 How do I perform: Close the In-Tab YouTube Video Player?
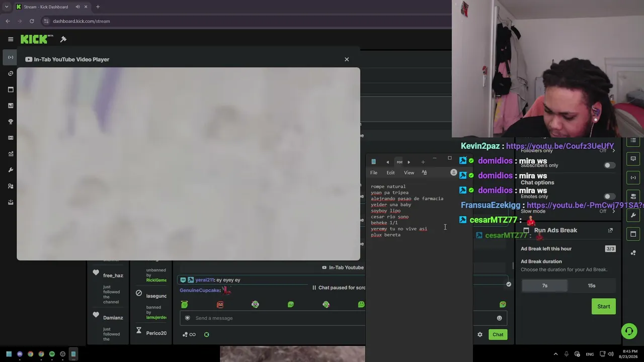[347, 59]
